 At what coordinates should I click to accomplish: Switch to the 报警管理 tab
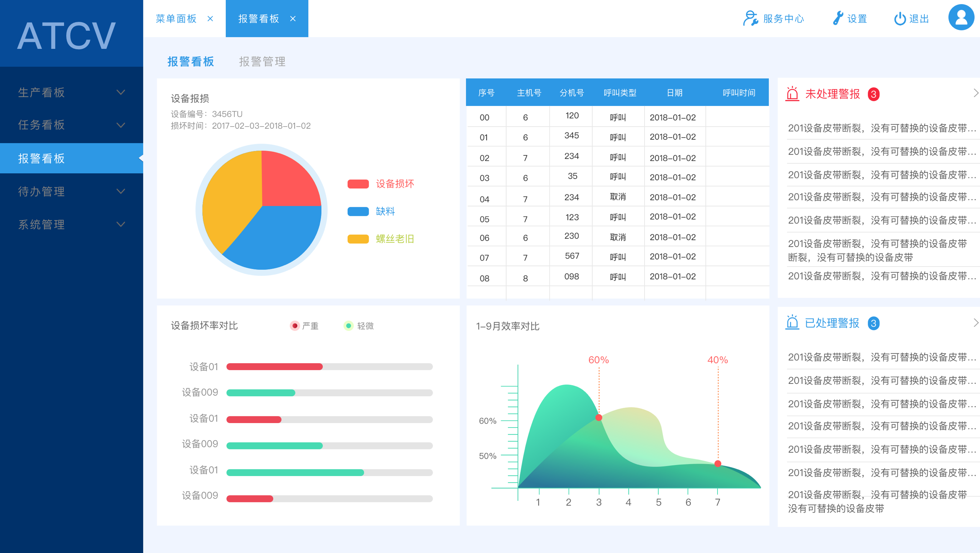pos(262,61)
